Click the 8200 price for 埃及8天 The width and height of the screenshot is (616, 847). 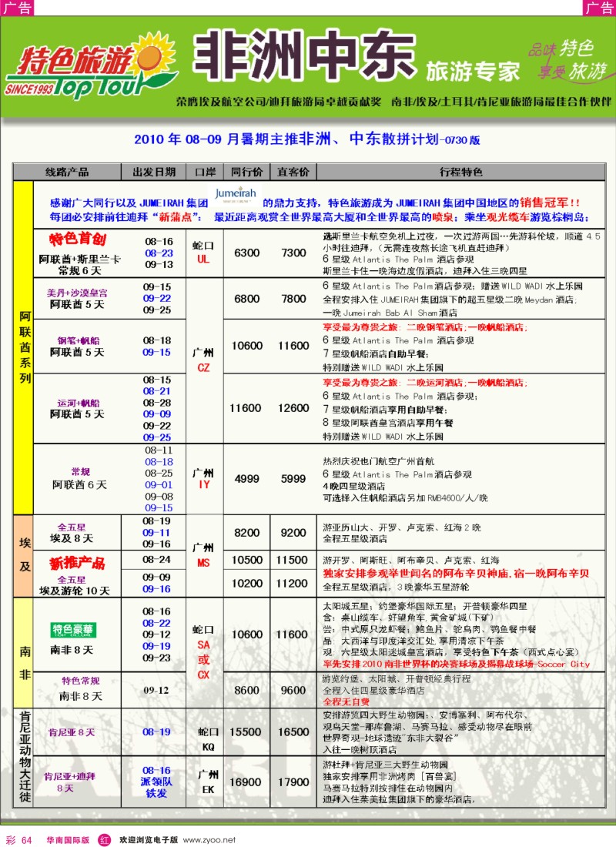pos(246,533)
